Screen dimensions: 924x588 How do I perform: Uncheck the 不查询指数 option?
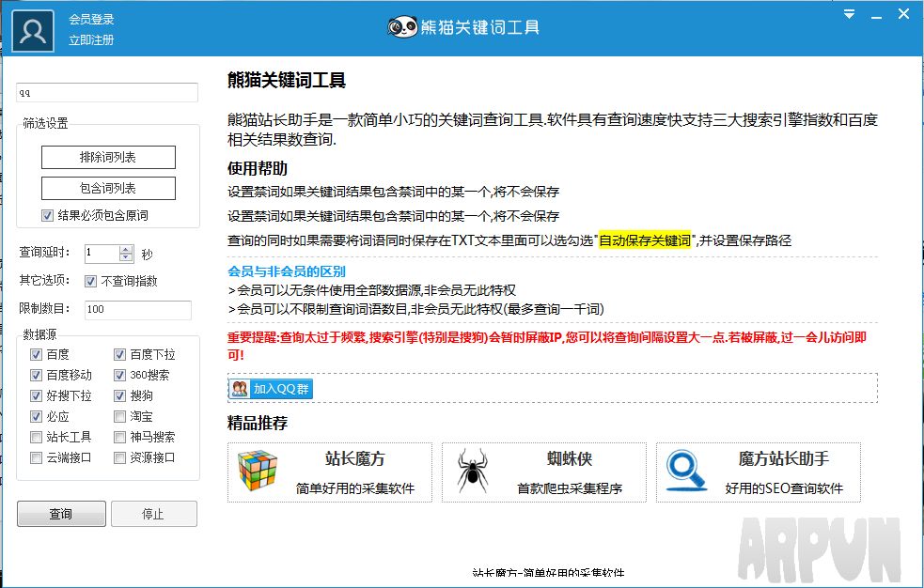[x=91, y=281]
